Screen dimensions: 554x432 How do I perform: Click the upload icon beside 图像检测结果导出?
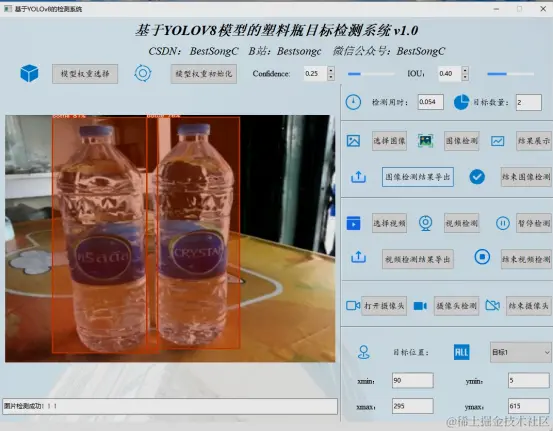tap(358, 177)
